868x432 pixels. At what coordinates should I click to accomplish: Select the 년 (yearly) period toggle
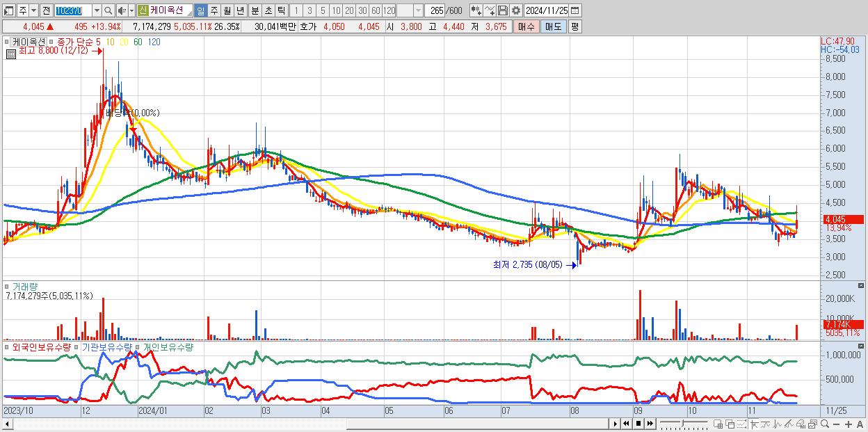pos(240,10)
